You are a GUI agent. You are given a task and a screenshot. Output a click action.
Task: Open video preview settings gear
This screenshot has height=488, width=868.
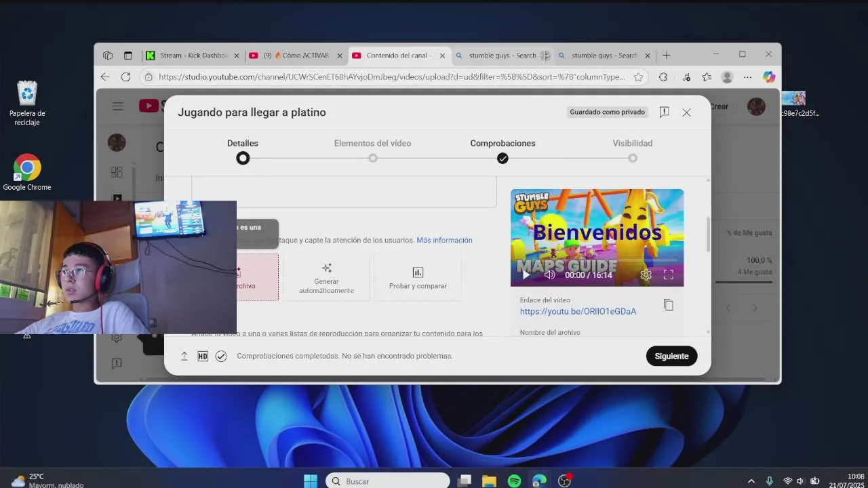click(x=646, y=274)
